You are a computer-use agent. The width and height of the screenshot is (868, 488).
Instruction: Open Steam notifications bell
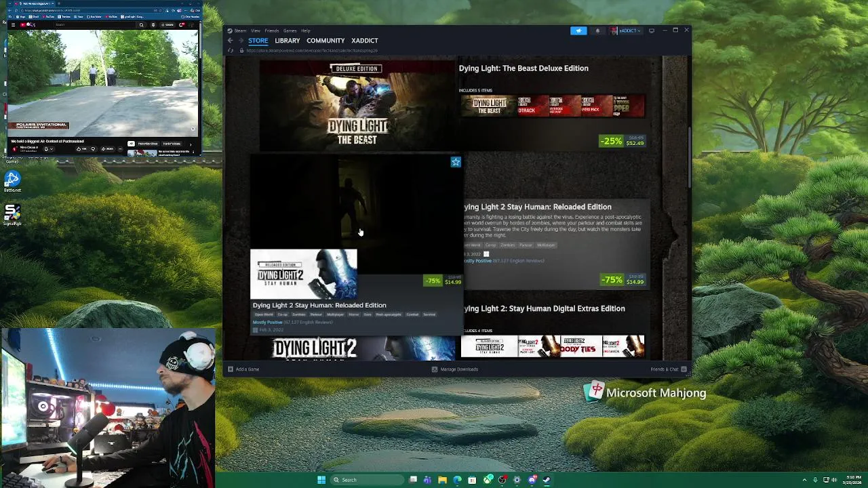pos(597,30)
